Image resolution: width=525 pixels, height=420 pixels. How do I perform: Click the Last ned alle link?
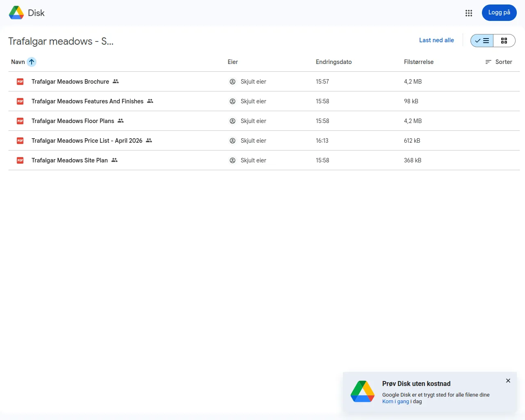[436, 40]
